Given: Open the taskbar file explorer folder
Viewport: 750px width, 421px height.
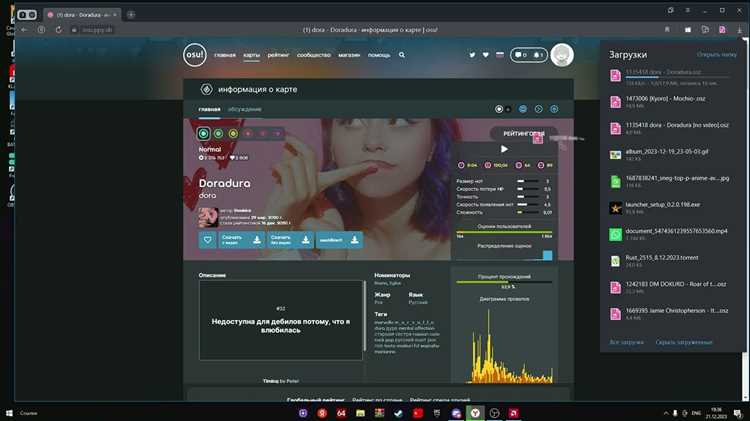Looking at the screenshot, I should point(360,413).
